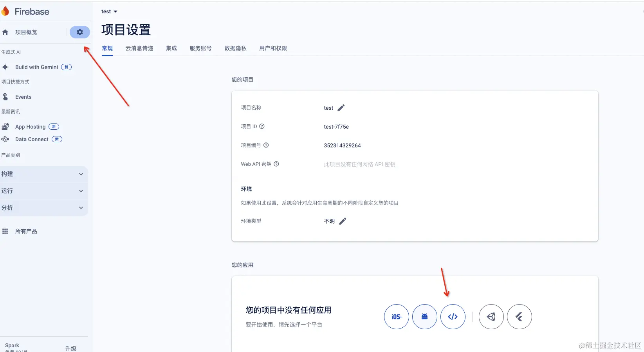Image resolution: width=644 pixels, height=352 pixels.
Task: Edit the project name pencil icon
Action: click(341, 108)
